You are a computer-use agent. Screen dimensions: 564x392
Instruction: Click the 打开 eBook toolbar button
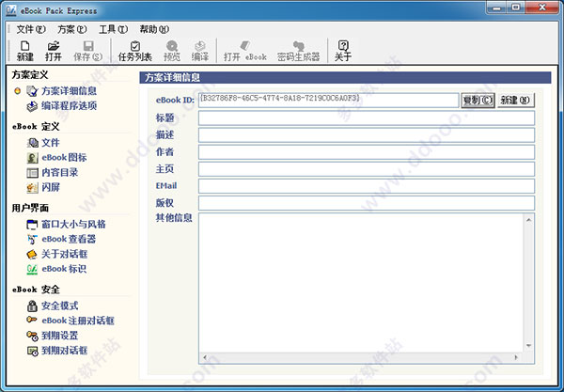pos(245,51)
